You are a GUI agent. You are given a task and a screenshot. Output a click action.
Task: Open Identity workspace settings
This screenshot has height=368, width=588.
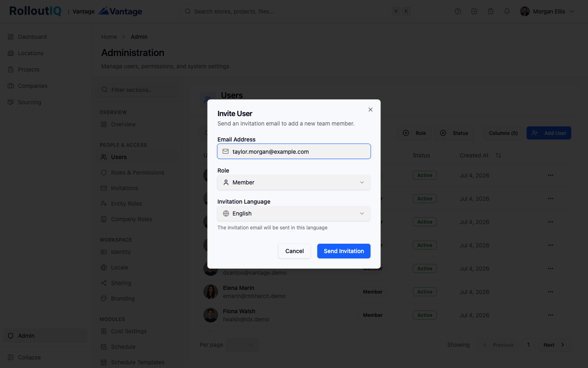tap(138, 252)
